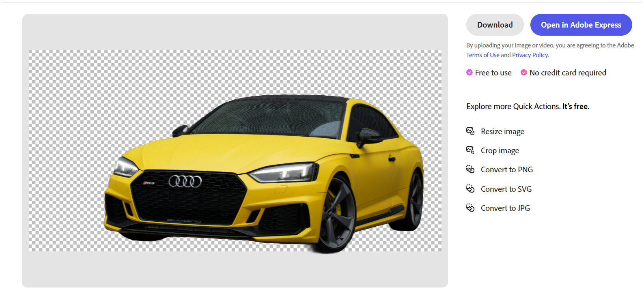Choose Convert to SVG action
644x298 pixels.
coord(506,189)
